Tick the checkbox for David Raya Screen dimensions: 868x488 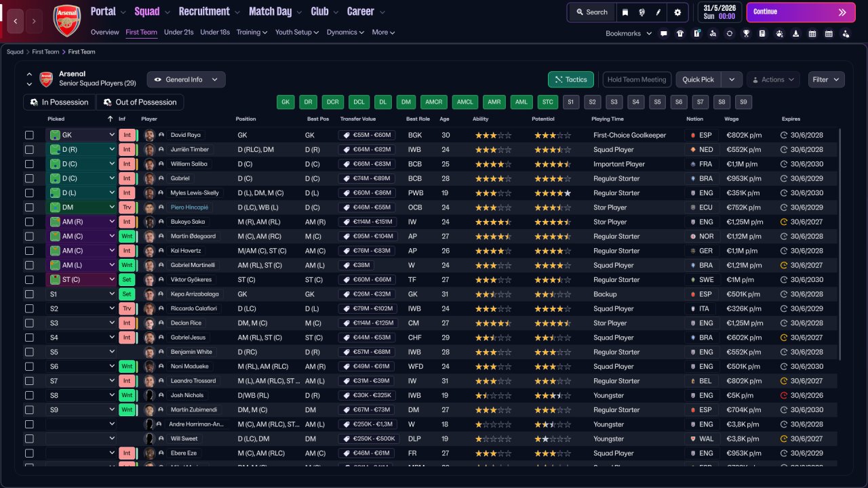[x=29, y=135]
